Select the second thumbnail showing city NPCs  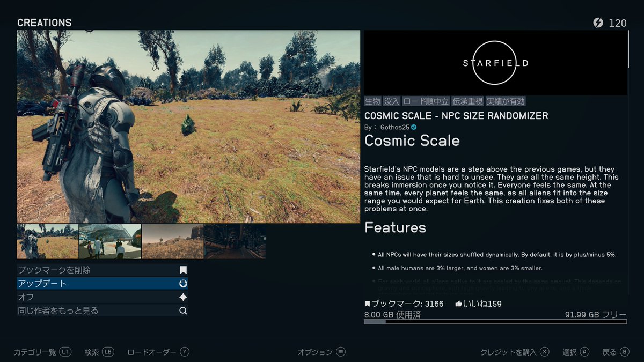pyautogui.click(x=110, y=241)
